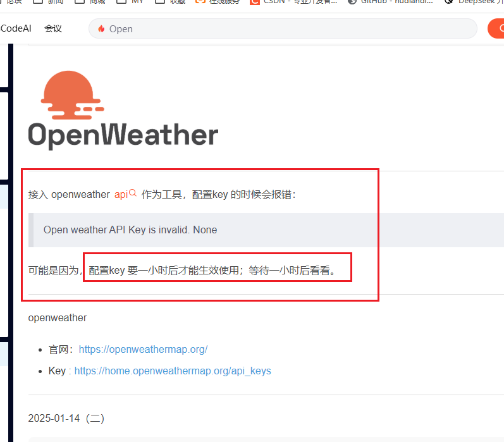Screen dimensions: 504x442
Task: Click the text "可能是因为,"
Action: click(56, 271)
